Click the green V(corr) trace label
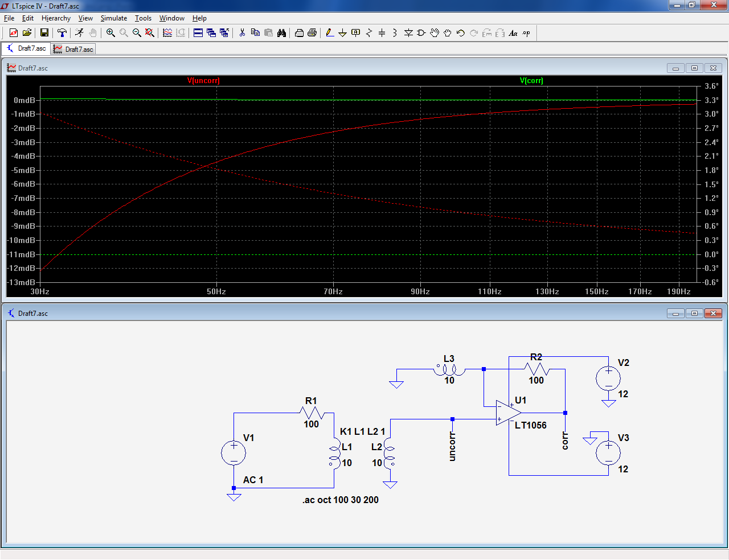This screenshot has width=729, height=560. (x=531, y=81)
